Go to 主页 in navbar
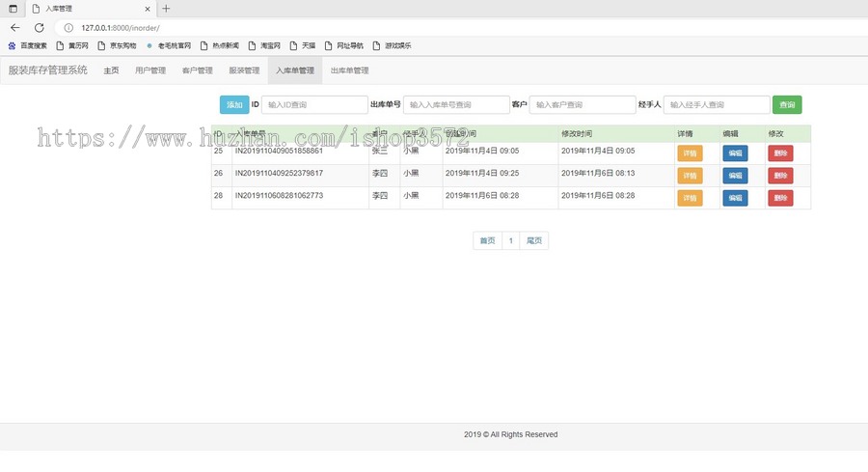 [111, 70]
